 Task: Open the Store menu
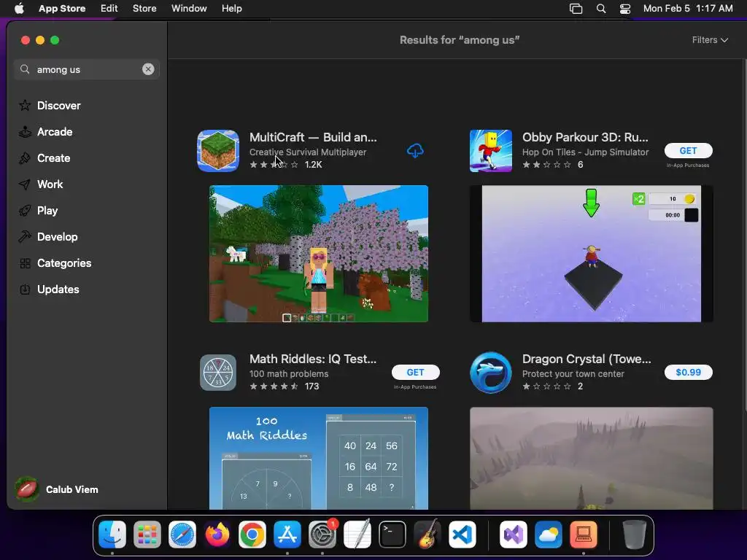(144, 9)
